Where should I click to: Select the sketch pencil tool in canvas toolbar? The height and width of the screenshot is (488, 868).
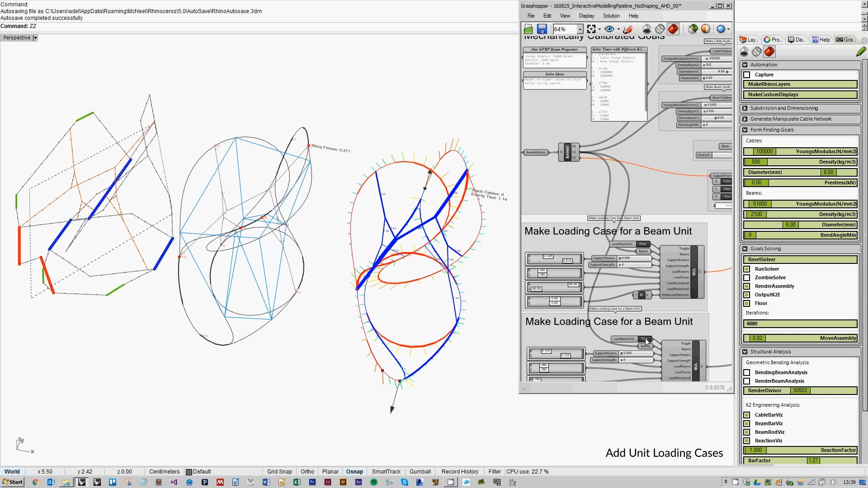627,29
